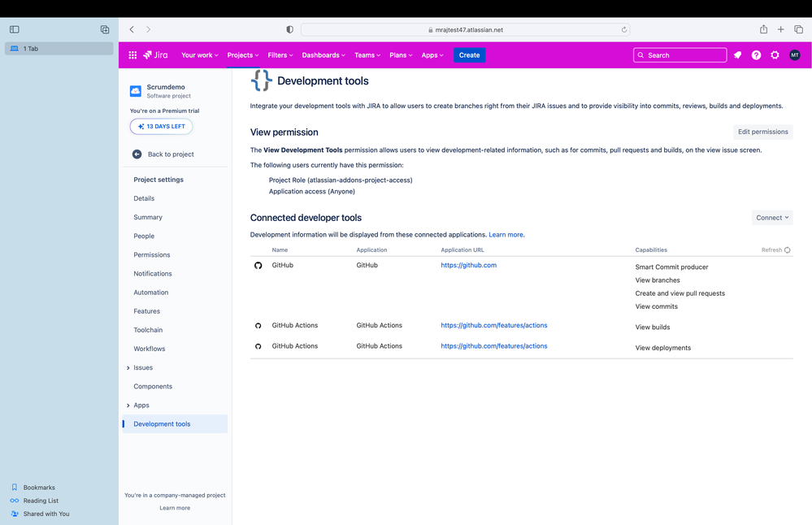
Task: Open the Connect dropdown button
Action: (772, 218)
